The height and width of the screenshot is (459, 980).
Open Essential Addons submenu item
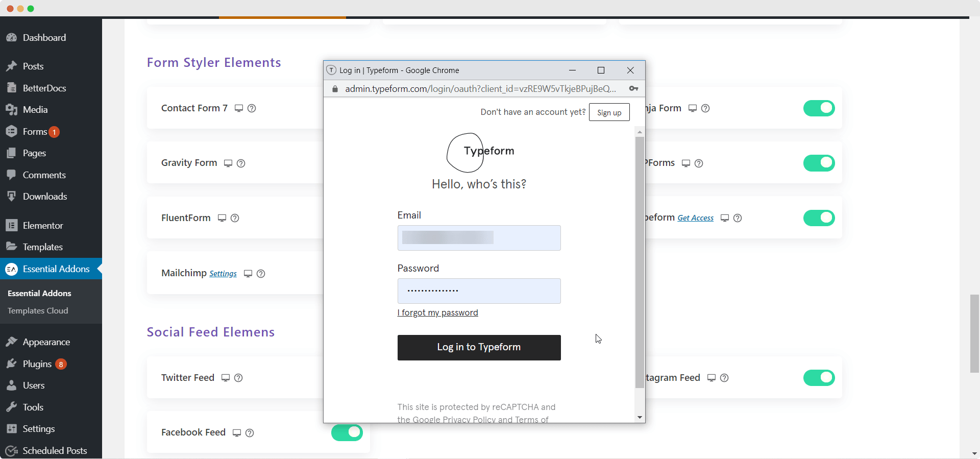[x=39, y=293]
